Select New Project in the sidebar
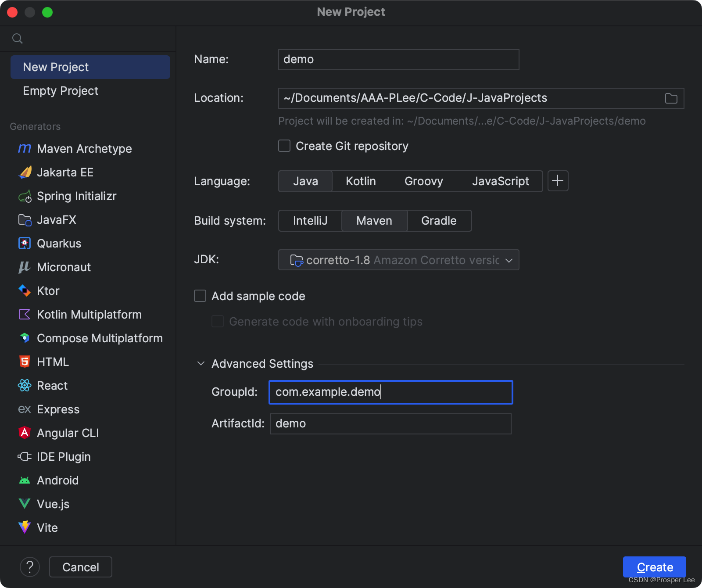The image size is (702, 588). 90,67
